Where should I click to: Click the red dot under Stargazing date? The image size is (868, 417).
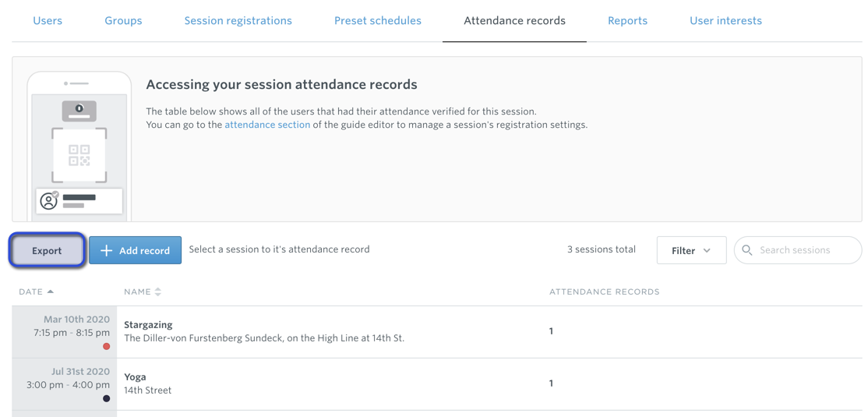point(106,347)
